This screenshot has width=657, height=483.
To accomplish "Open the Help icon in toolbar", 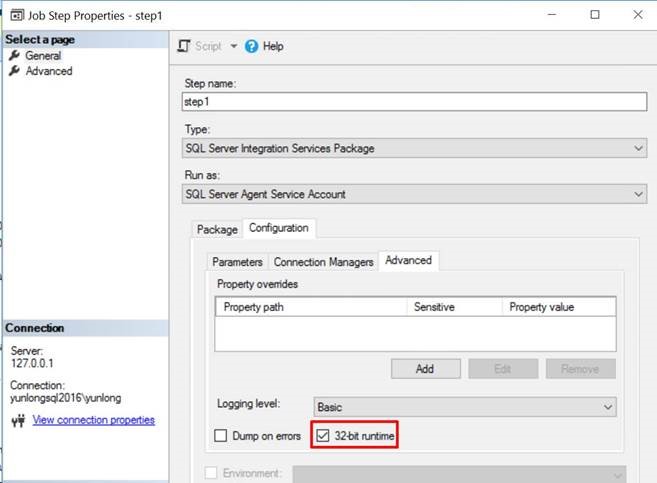I will [252, 46].
